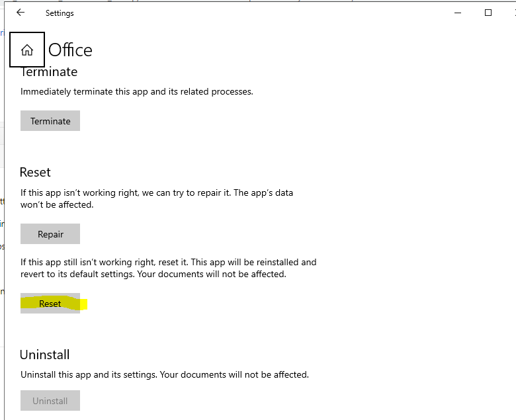This screenshot has width=516, height=420.
Task: Click the Terminate button
Action: click(50, 120)
